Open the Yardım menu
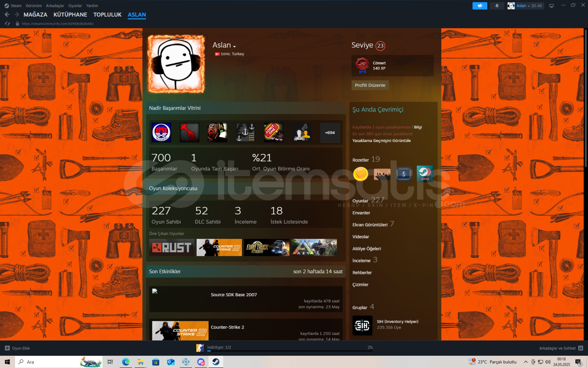 92,6
